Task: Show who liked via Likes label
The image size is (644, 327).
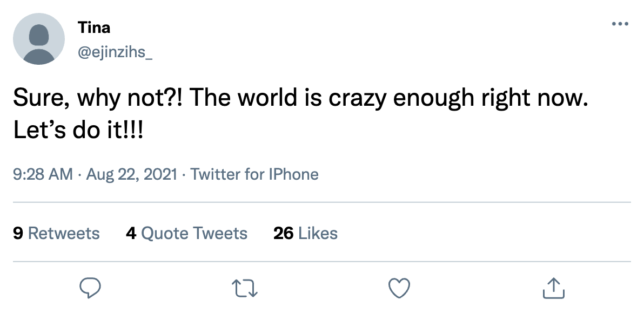Action: click(318, 233)
